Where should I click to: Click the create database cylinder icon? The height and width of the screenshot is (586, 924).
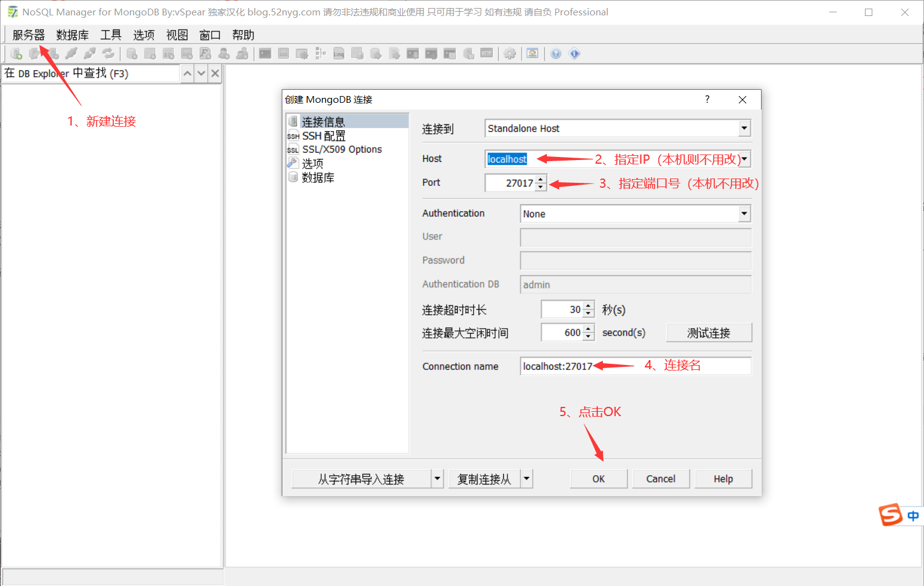pos(132,54)
